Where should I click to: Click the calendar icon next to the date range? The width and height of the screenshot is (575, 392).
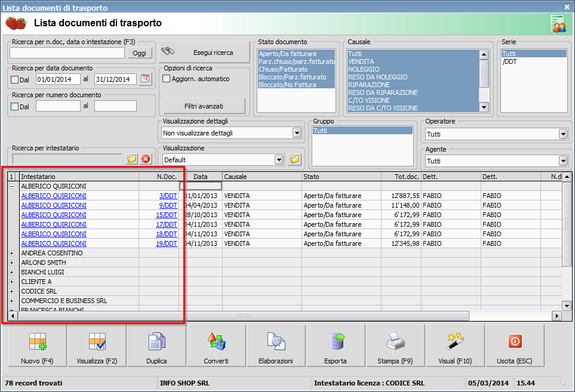click(x=145, y=79)
